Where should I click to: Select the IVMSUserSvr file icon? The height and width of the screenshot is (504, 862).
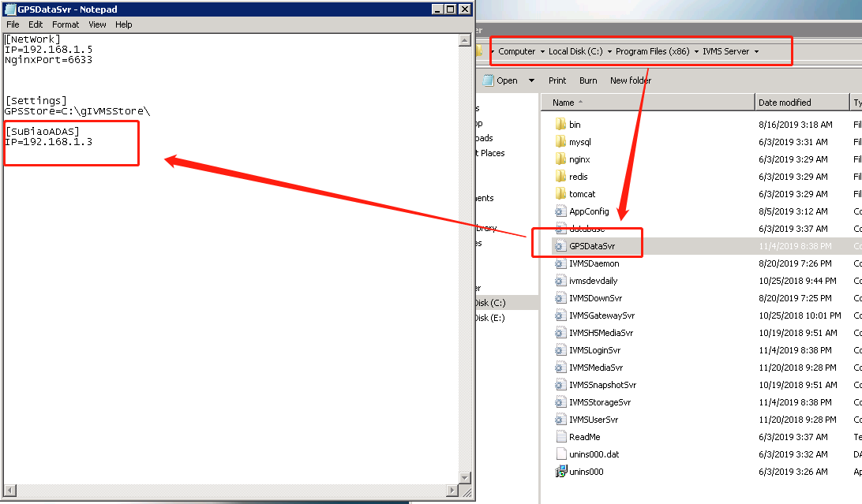pyautogui.click(x=560, y=420)
